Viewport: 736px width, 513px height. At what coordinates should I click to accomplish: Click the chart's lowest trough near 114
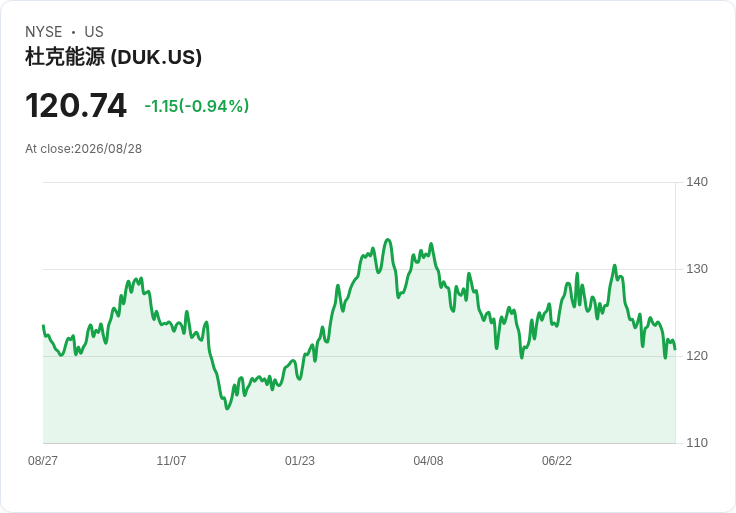pyautogui.click(x=227, y=408)
